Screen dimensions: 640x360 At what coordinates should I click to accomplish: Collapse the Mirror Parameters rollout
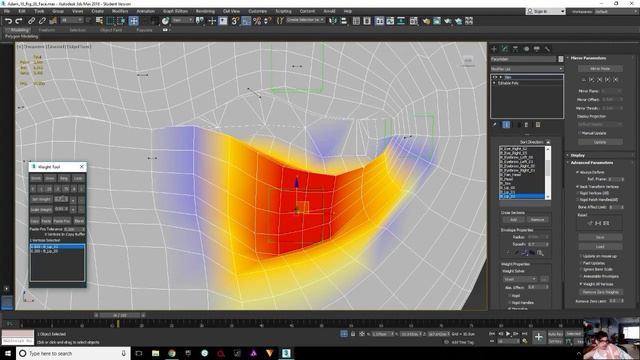tap(588, 58)
